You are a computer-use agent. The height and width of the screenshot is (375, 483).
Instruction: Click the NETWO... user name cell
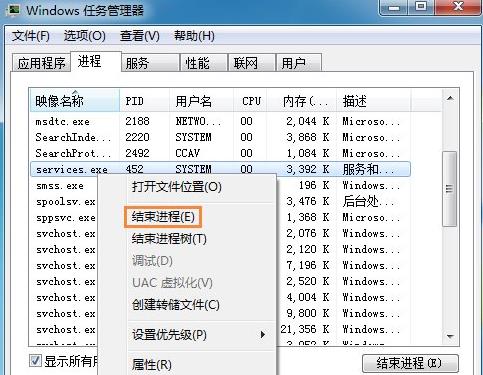coord(198,121)
